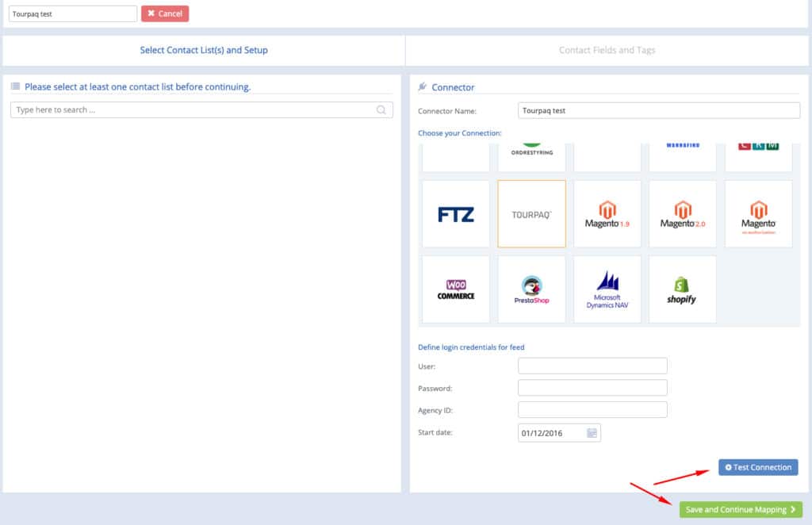
Task: Choose the Magento 1.9 connector
Action: pos(607,214)
